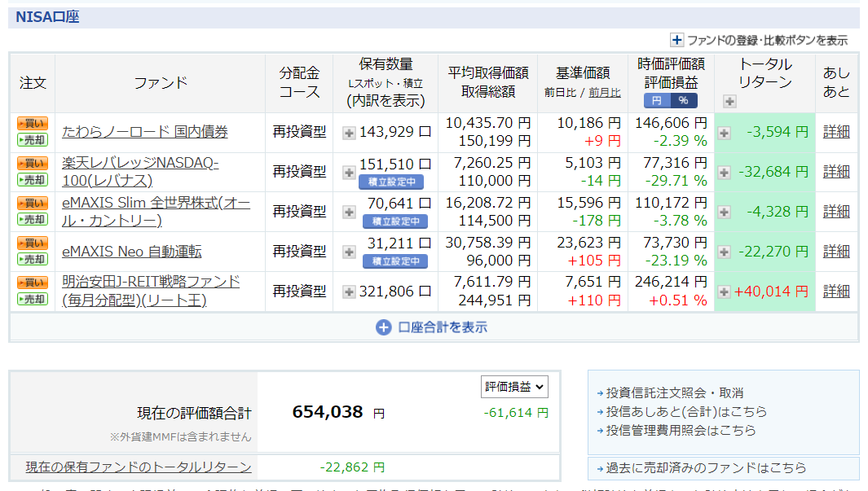Click 買い button for 楽天レバレッジNASDAQ-100
868x491 pixels.
(33, 163)
